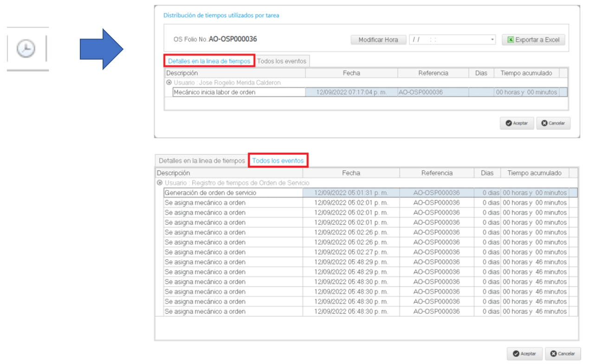Click Descripción column header in lower table
Image resolution: width=589 pixels, height=364 pixels.
pyautogui.click(x=229, y=173)
